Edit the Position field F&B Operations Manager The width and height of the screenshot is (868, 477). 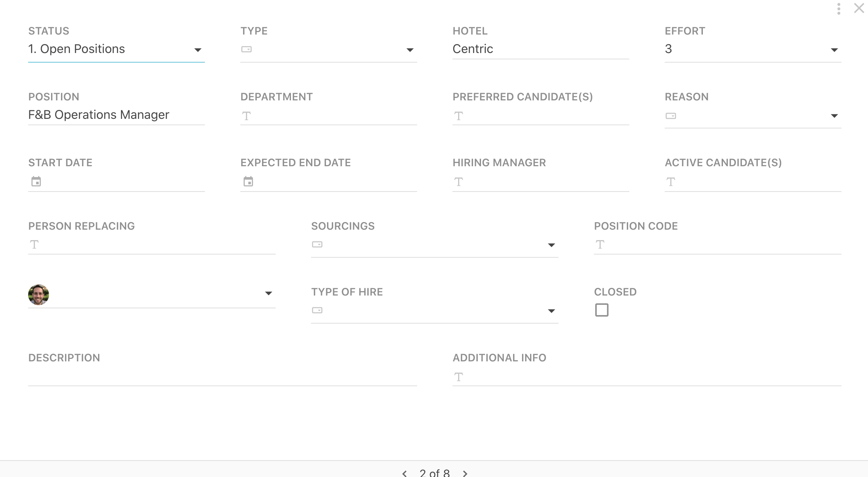117,115
